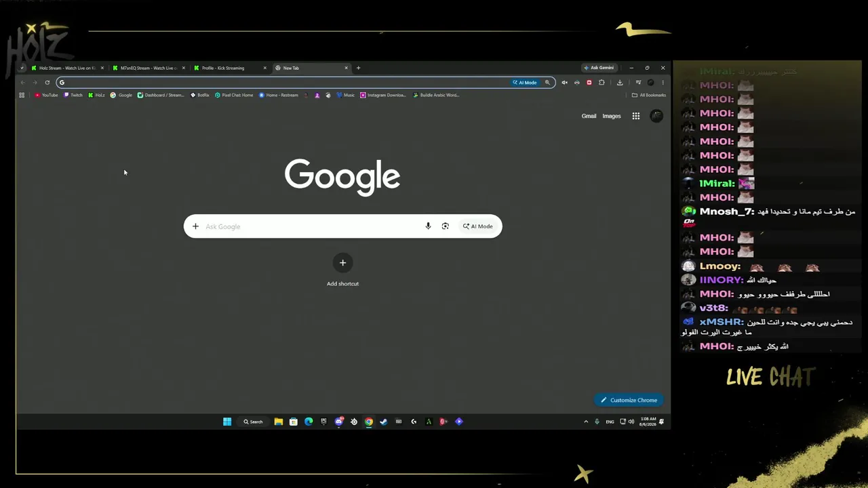Open the Extensions puzzle icon
Viewport: 868px width, 488px height.
(x=601, y=83)
